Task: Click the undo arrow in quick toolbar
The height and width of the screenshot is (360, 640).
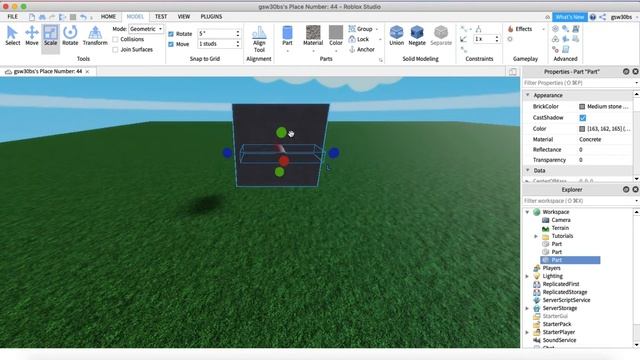Action: coord(83,17)
